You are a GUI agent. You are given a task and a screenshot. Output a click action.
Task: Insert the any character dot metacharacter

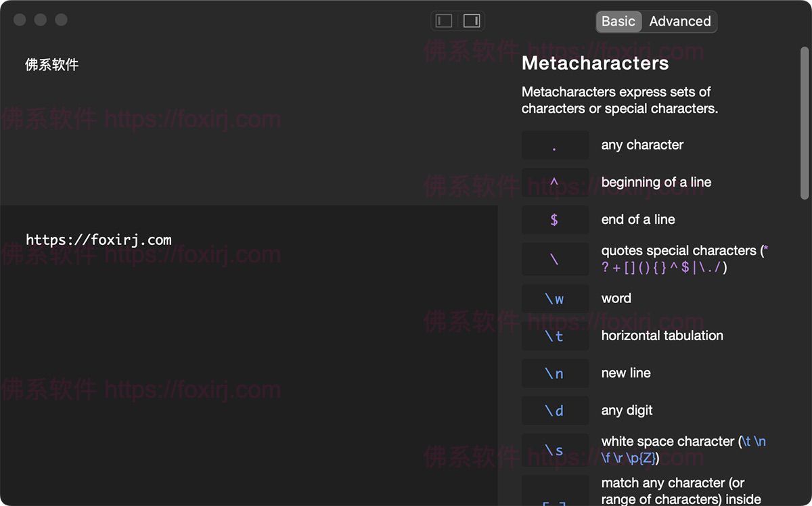click(x=555, y=145)
